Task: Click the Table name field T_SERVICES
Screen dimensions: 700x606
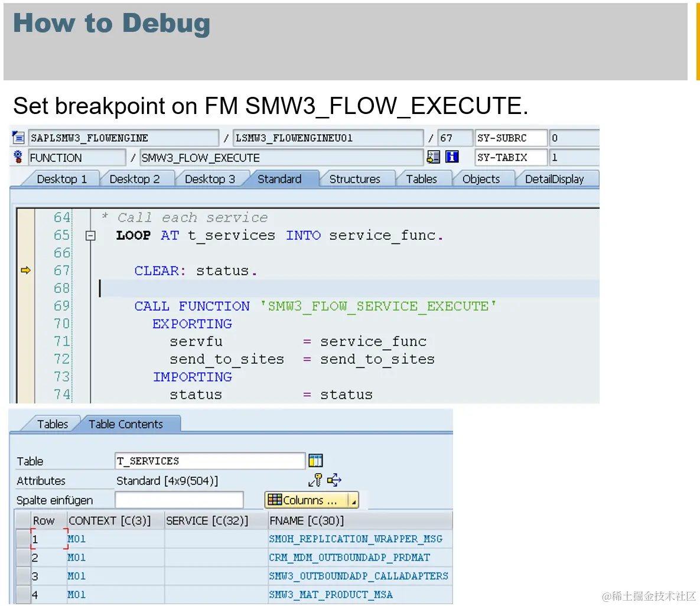Action: click(x=210, y=461)
